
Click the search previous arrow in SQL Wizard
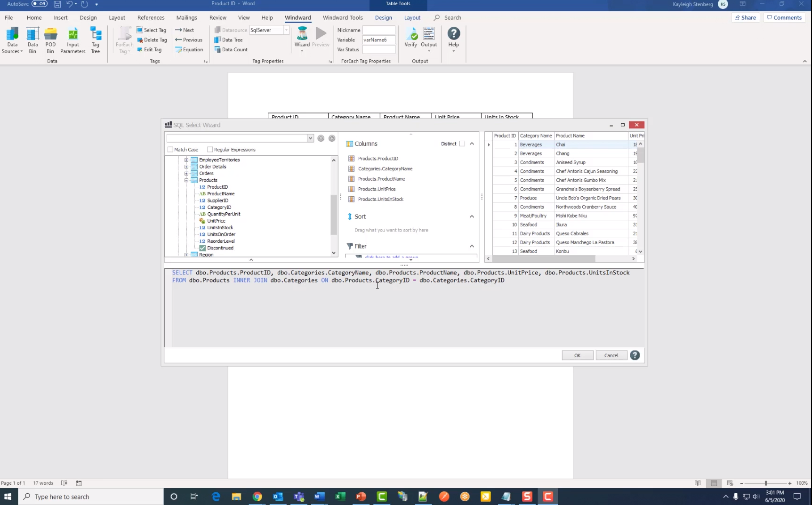321,138
